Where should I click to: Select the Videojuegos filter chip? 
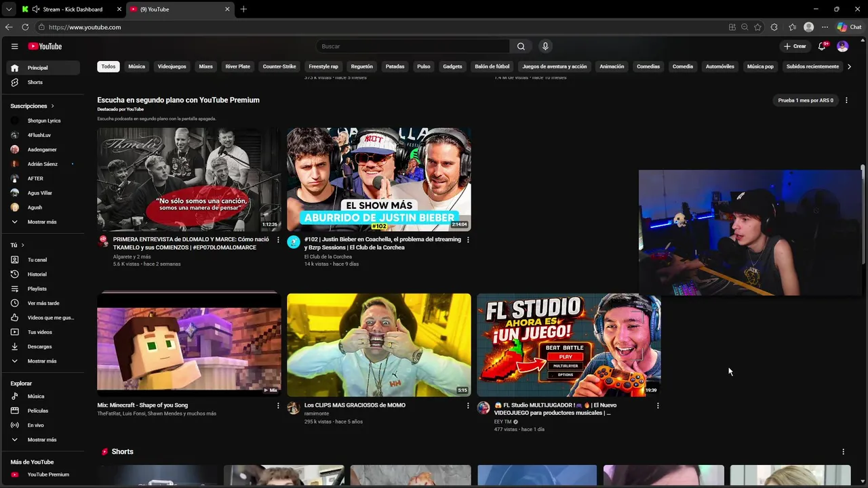(x=172, y=66)
